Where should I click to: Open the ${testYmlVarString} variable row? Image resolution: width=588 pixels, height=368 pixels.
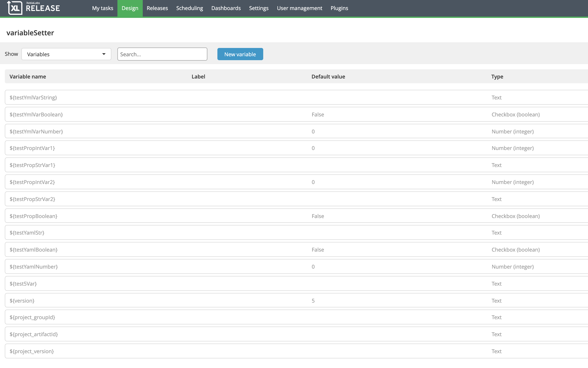coord(33,97)
